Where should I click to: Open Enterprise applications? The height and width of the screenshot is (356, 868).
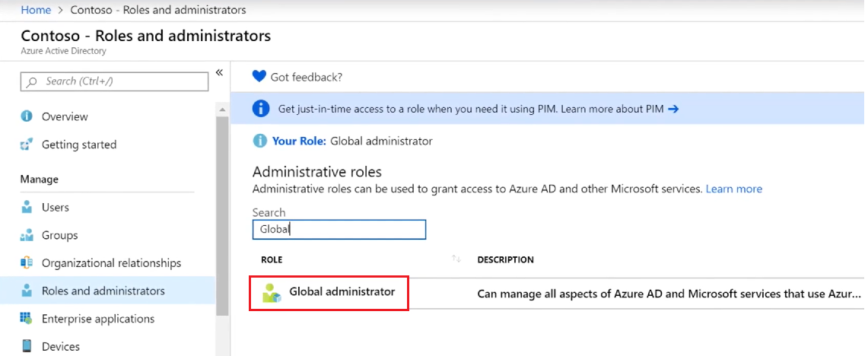coord(98,319)
